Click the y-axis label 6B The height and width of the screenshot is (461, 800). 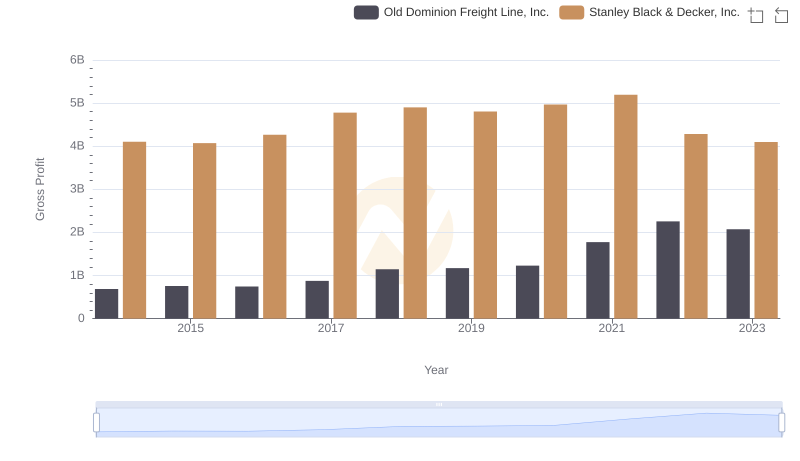click(x=77, y=60)
